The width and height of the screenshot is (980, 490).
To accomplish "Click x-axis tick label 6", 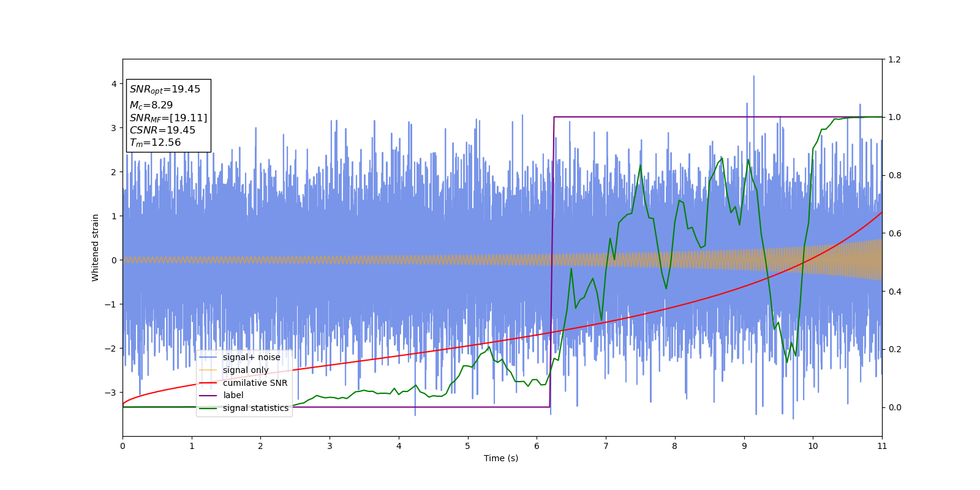I will pos(537,446).
